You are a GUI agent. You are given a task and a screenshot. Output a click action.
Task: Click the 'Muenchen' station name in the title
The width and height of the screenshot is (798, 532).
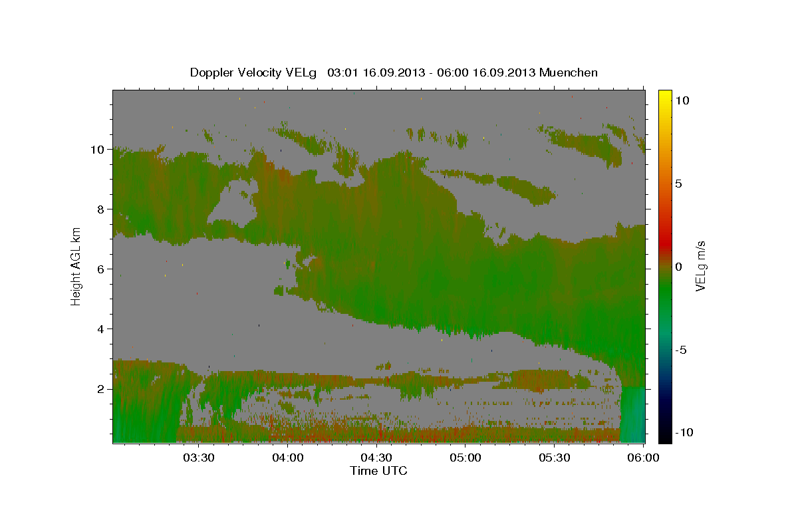(x=569, y=72)
